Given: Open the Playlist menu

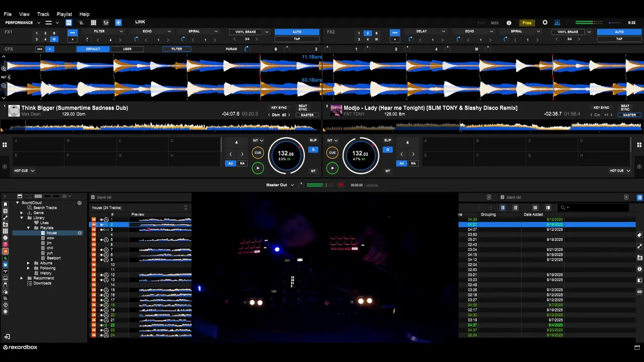Looking at the screenshot, I should click(64, 14).
